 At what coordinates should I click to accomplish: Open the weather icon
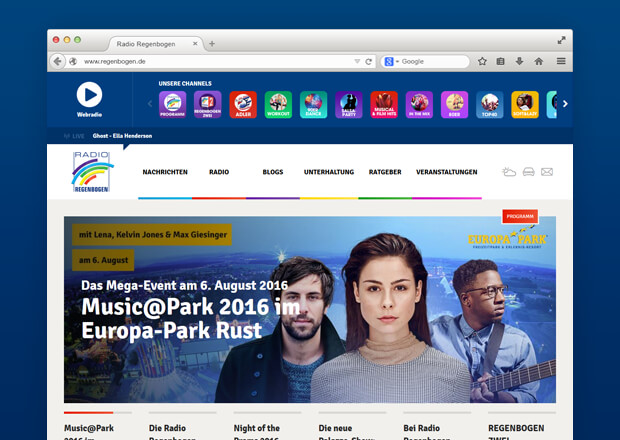509,172
